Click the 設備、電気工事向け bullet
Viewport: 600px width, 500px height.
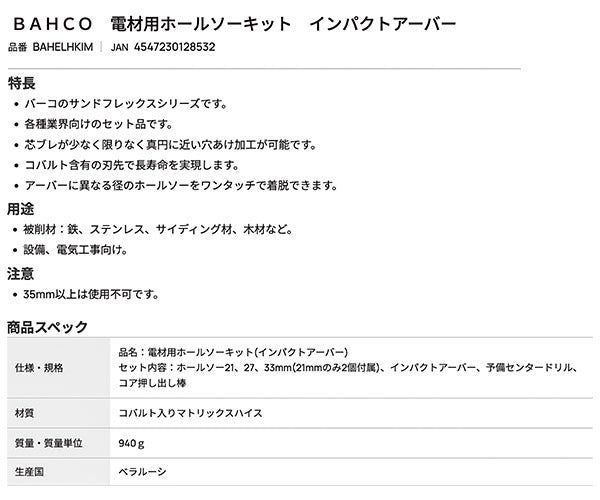tap(75, 250)
